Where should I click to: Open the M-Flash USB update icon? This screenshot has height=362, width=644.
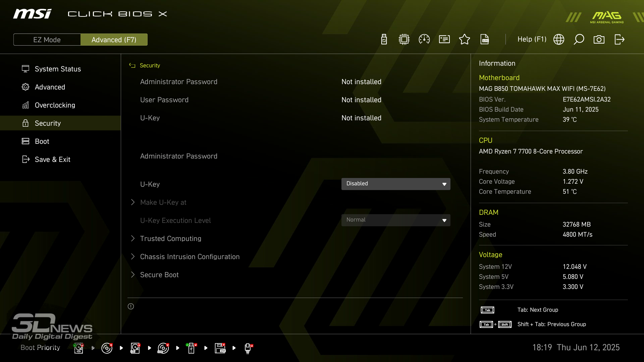384,40
